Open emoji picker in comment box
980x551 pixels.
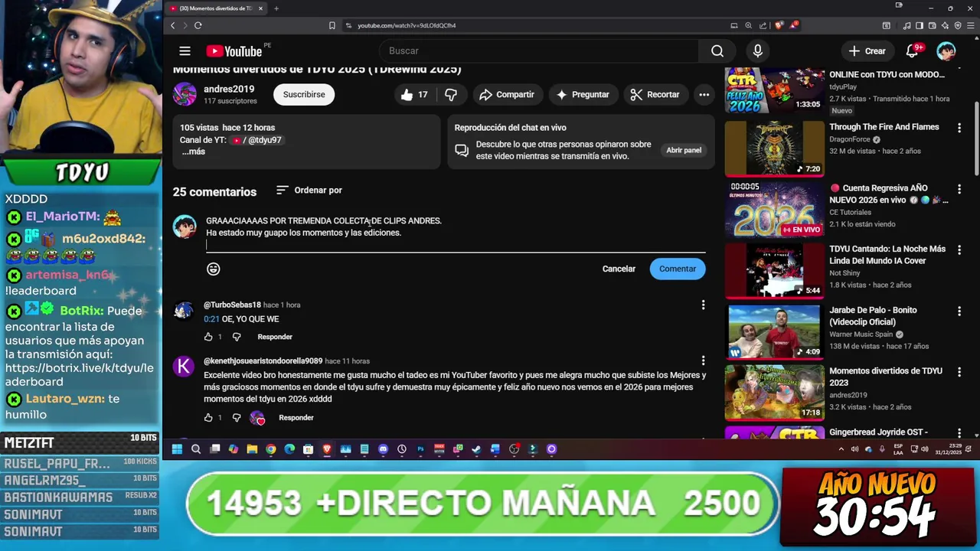[214, 269]
